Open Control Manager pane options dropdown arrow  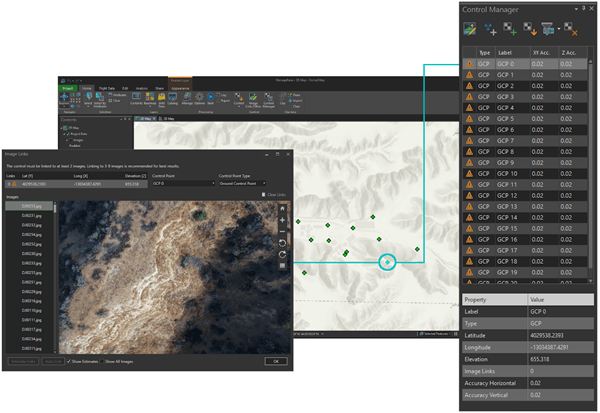(x=576, y=9)
